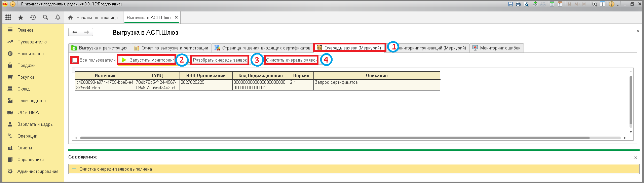Close the form with top-right x
The width and height of the screenshot is (644, 183).
click(638, 31)
